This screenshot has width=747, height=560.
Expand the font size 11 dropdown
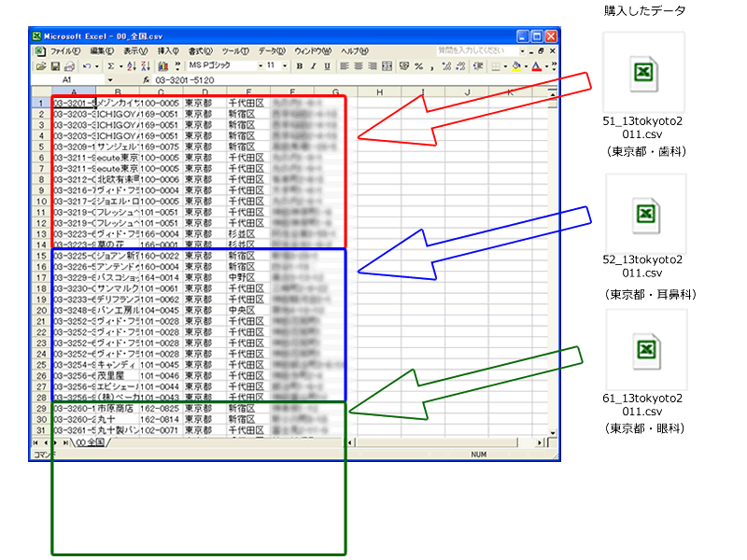pos(285,66)
